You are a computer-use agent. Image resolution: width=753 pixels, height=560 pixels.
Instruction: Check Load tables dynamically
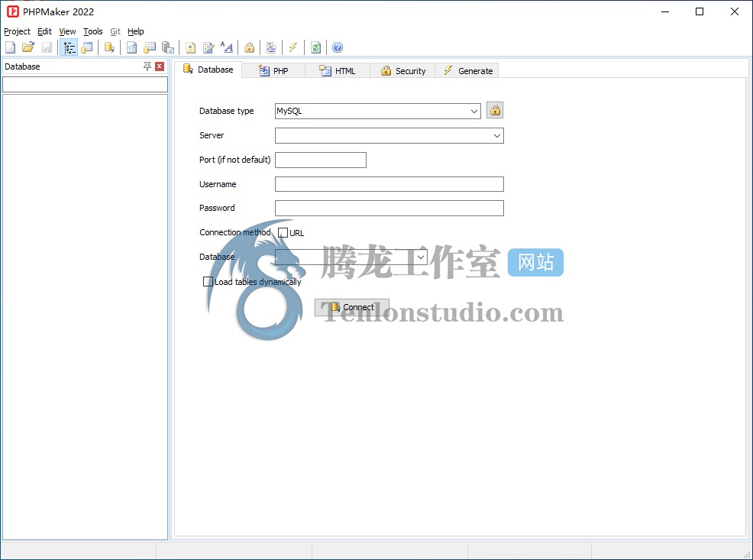pos(208,281)
